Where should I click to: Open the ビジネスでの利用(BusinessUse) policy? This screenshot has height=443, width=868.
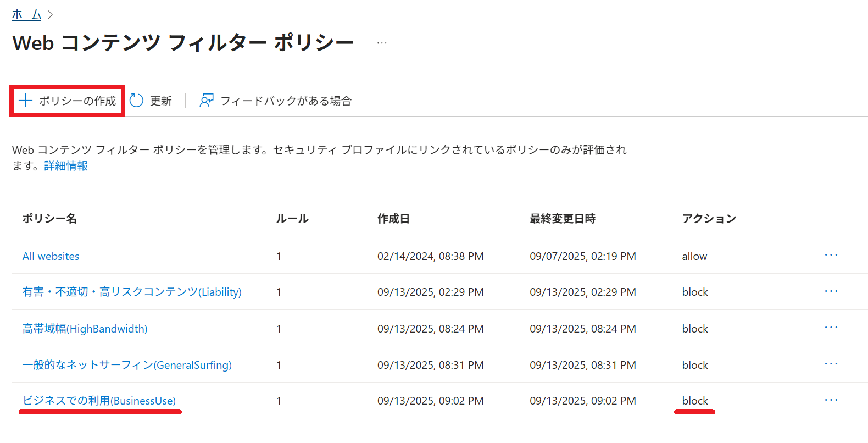(99, 401)
